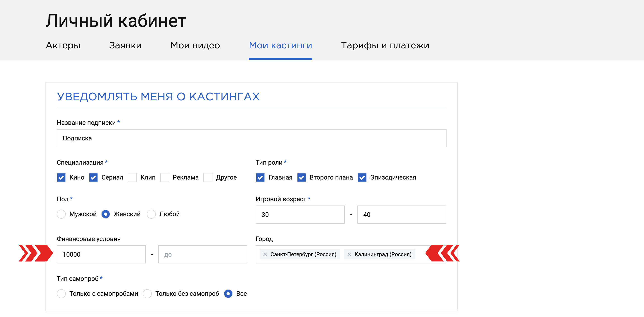Uncheck the Сериал specialization checkbox
This screenshot has width=644, height=317.
pyautogui.click(x=93, y=177)
